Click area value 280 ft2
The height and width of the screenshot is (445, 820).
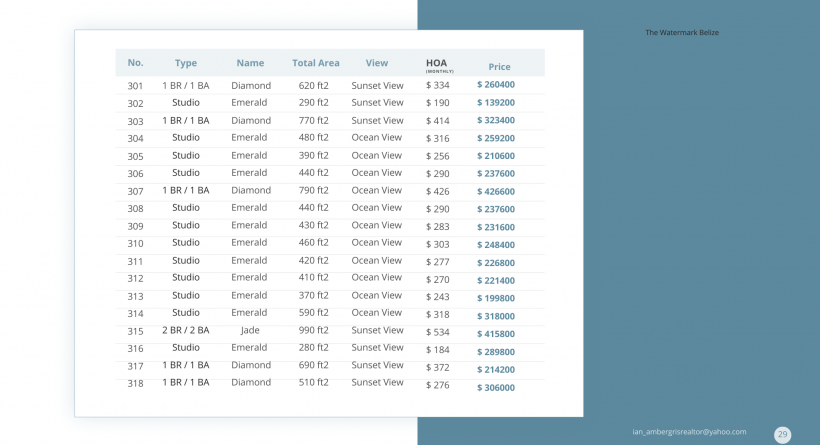314,348
